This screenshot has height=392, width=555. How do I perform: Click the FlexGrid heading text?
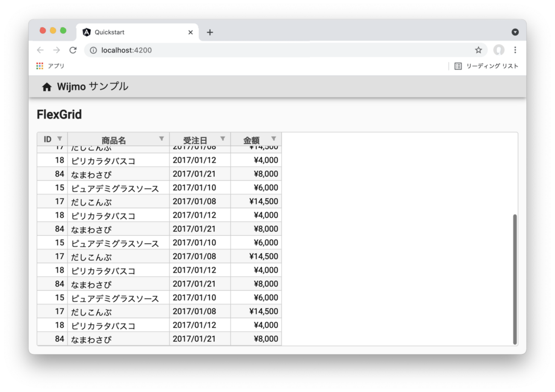point(59,115)
